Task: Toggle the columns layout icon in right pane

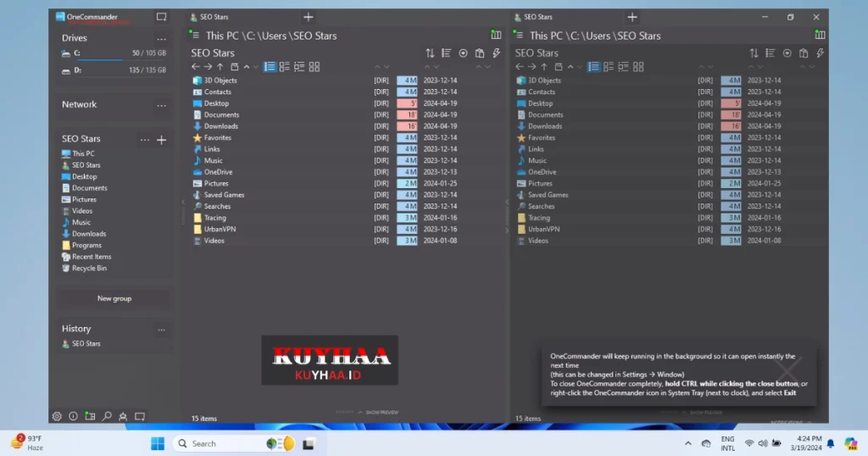Action: (x=820, y=36)
